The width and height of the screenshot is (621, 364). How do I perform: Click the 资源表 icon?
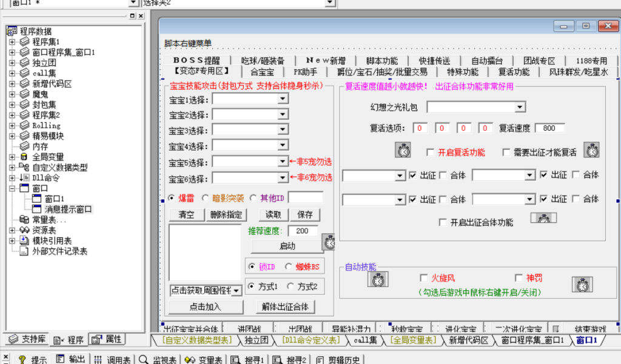[24, 230]
